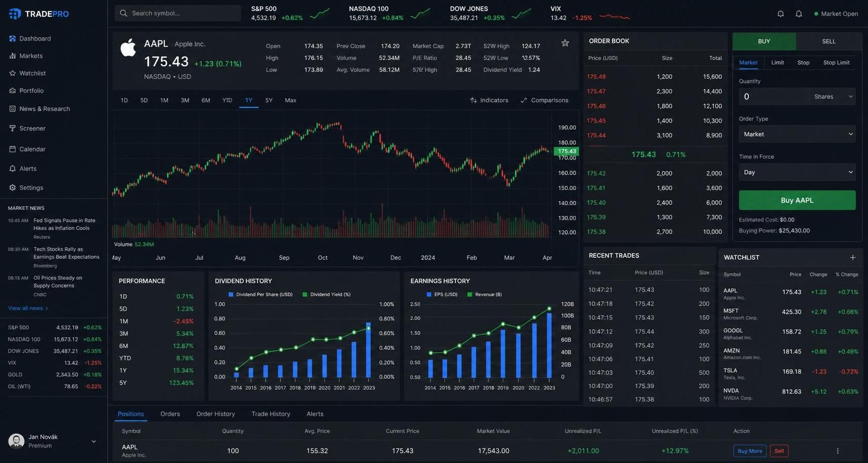This screenshot has height=463, width=868.
Task: Click the Apple logo beside AAPL
Action: 128,48
